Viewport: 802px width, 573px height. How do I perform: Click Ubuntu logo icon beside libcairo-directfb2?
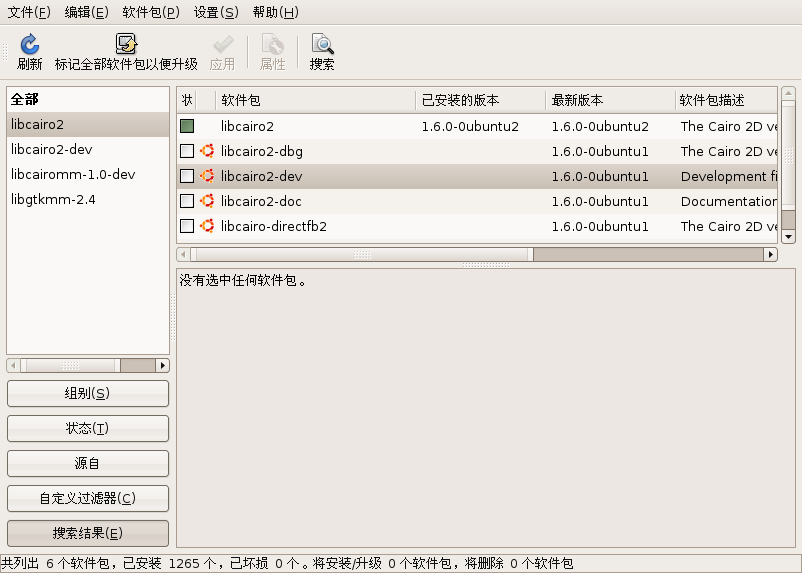coord(207,226)
